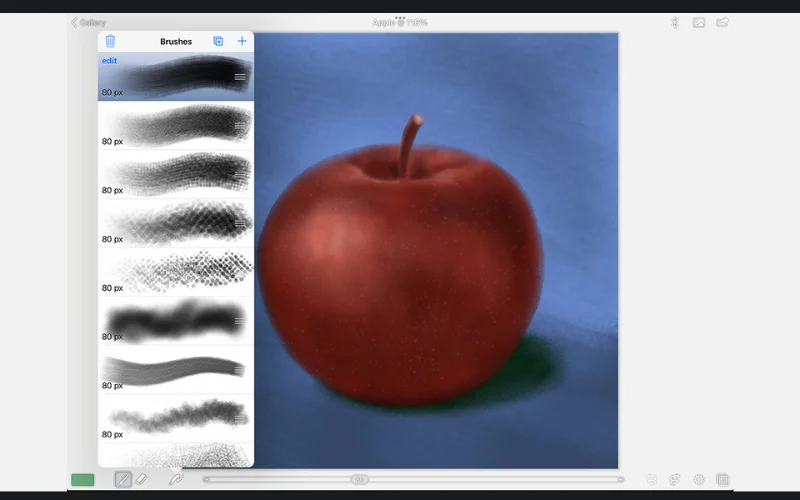This screenshot has width=800, height=500.
Task: Select the fourth coarse halftone brush
Action: [x=176, y=223]
